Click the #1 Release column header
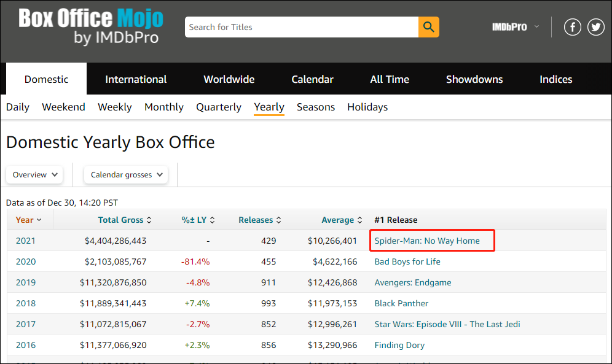 coord(396,220)
